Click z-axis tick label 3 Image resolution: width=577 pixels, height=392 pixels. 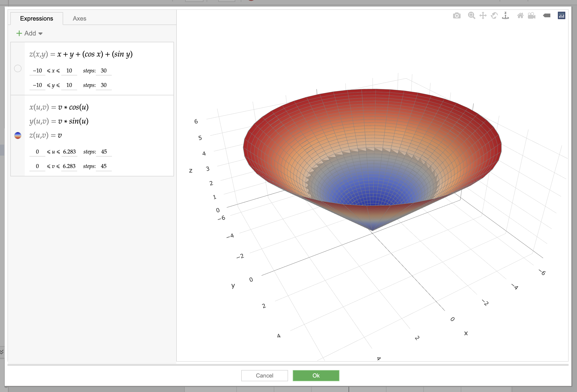(208, 169)
